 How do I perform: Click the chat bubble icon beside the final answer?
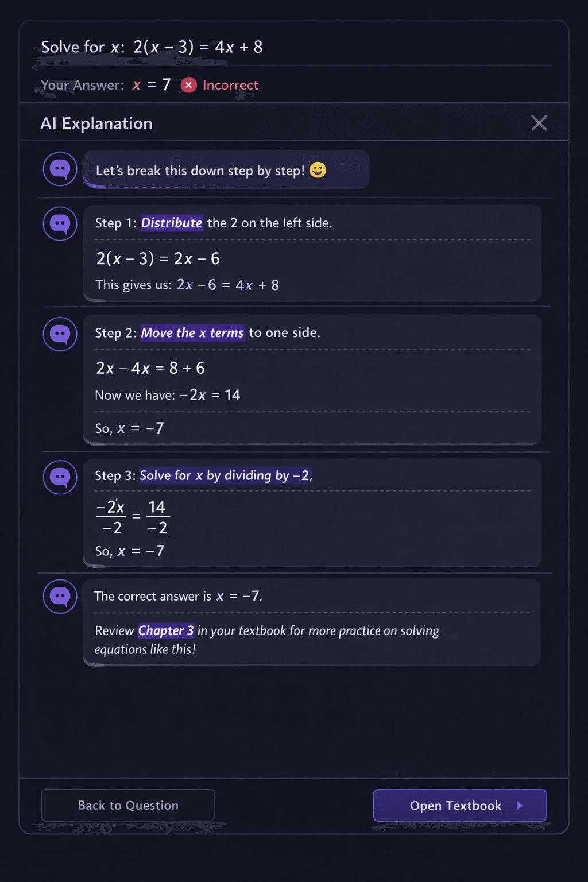59,596
